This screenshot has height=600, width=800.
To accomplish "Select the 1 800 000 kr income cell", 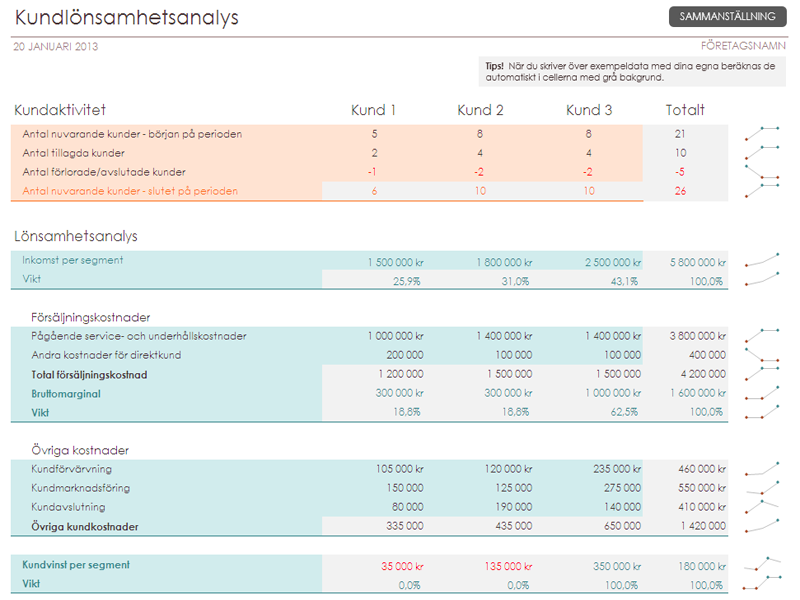I will [x=504, y=262].
